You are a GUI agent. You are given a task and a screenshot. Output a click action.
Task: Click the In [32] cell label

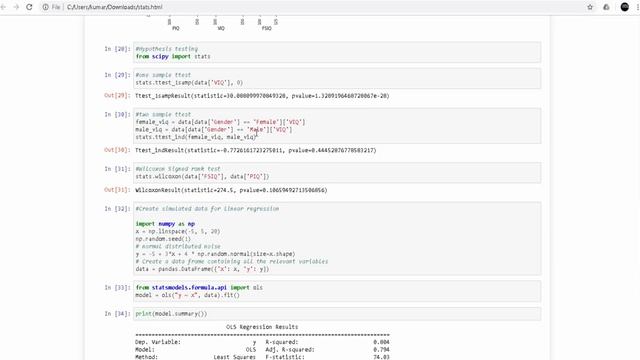pos(117,209)
